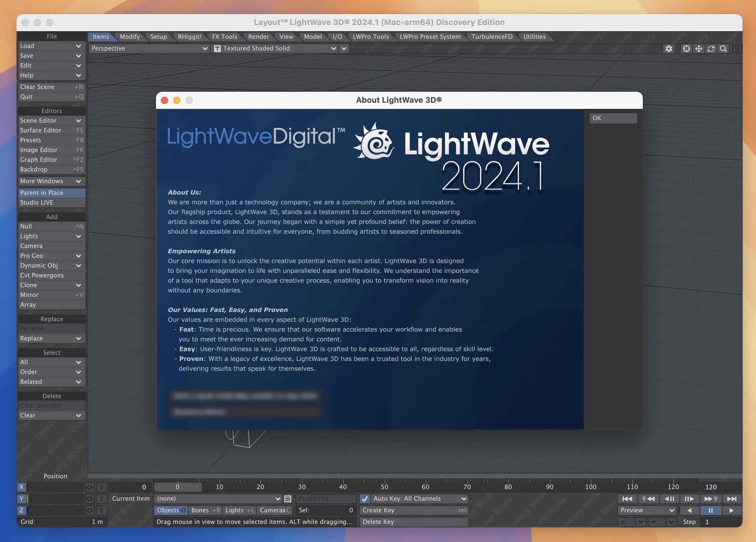The width and height of the screenshot is (756, 542).
Task: Switch selection mode to Lights
Action: (240, 510)
